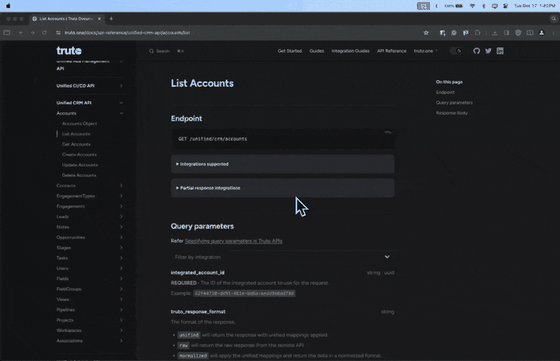Open the Tasks sidebar item
The image size is (560, 361).
(x=62, y=258)
